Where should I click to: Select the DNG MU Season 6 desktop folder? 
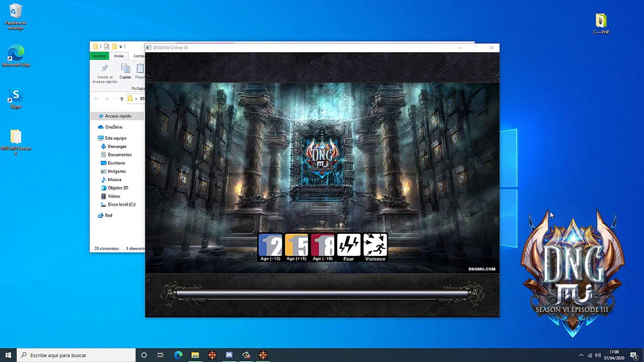(16, 142)
